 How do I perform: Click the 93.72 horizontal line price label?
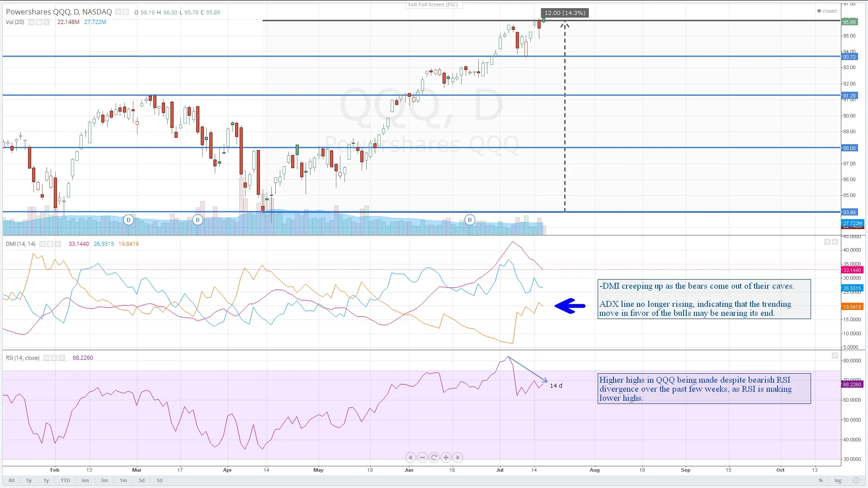click(x=849, y=57)
